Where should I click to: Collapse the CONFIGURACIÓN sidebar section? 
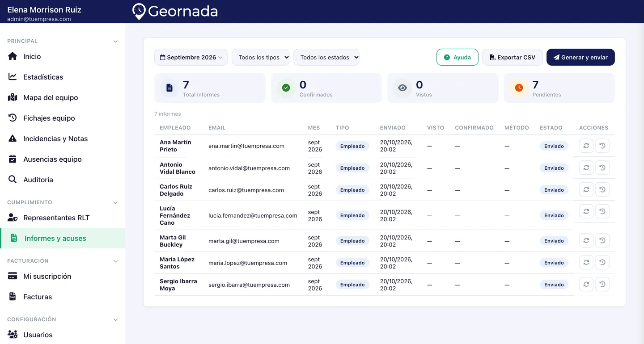[115, 320]
